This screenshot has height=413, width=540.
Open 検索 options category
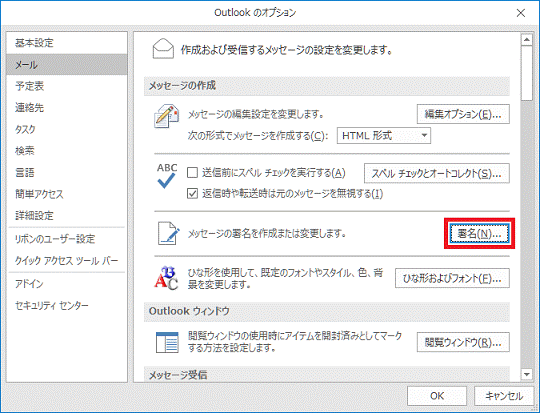(x=67, y=151)
